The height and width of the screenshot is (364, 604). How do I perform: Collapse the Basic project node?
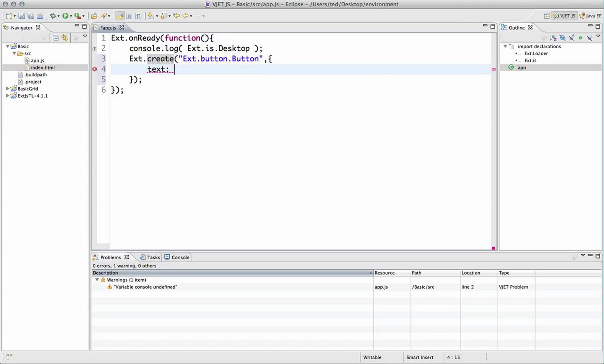click(8, 46)
